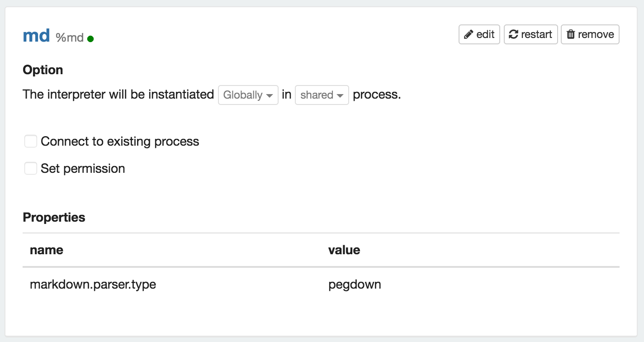Click the value column header

click(x=344, y=250)
